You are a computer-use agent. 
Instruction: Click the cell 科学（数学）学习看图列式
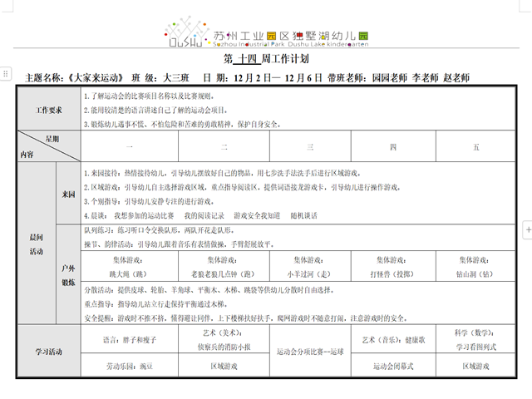pyautogui.click(x=475, y=340)
